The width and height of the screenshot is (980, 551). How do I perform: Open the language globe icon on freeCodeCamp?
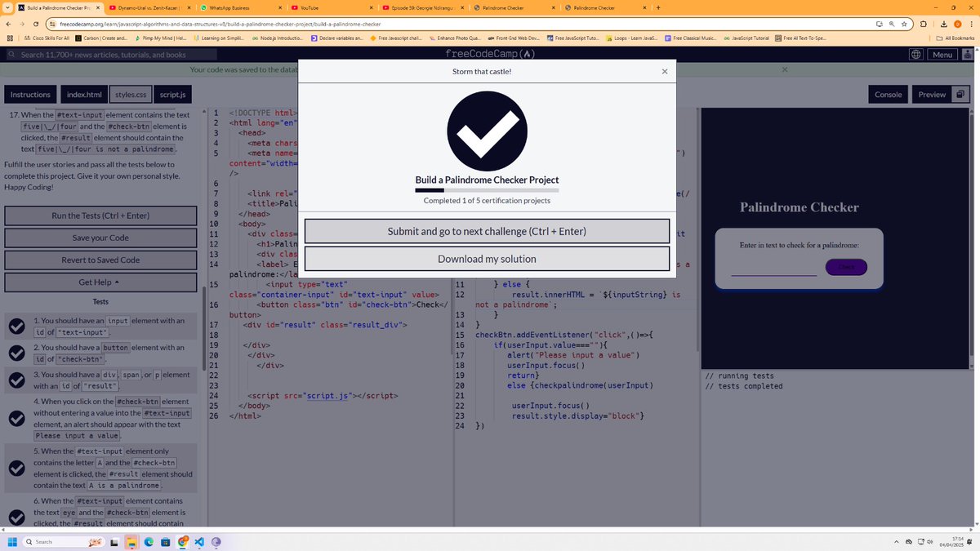click(x=917, y=55)
